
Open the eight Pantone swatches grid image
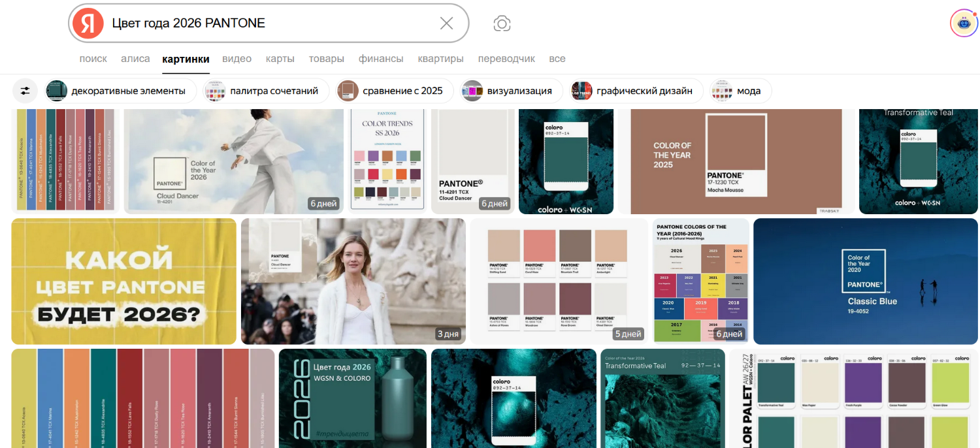click(559, 281)
